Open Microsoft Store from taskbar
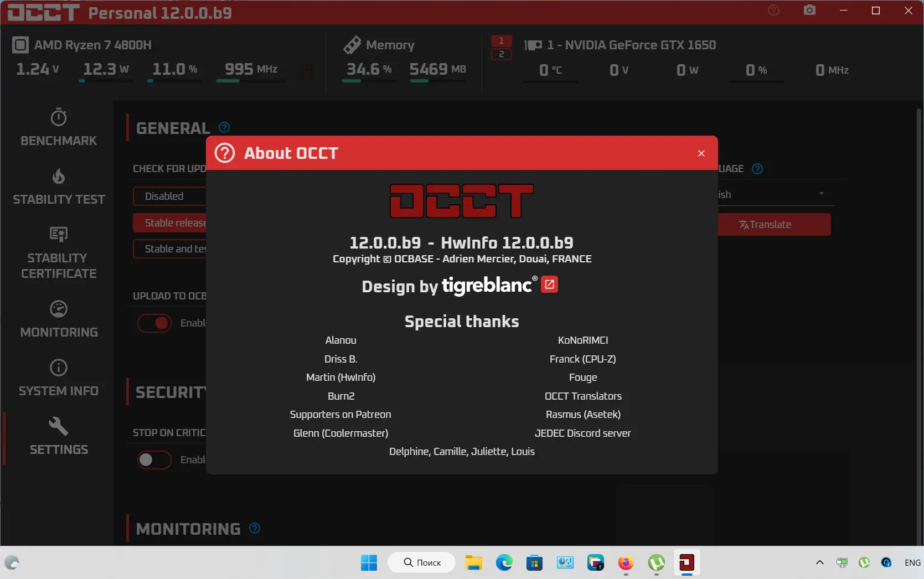Viewport: 924px width, 579px height. pos(534,563)
